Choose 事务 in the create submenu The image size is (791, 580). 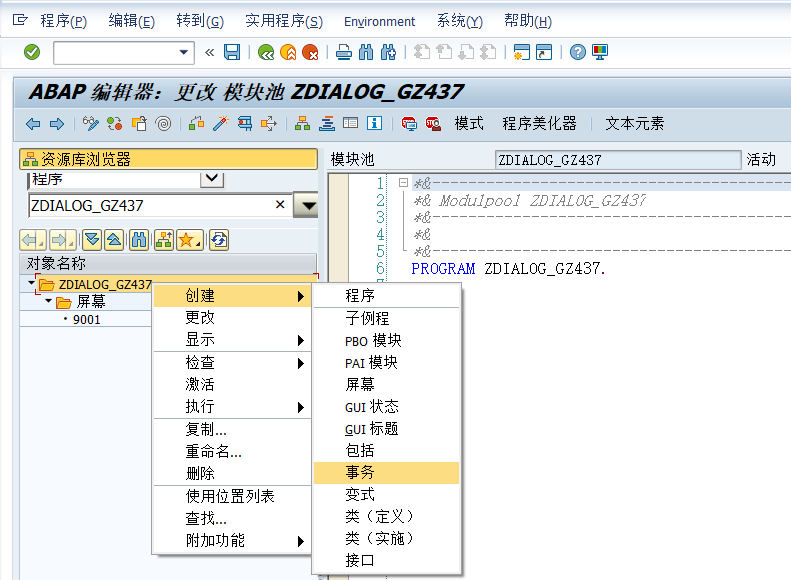point(386,473)
